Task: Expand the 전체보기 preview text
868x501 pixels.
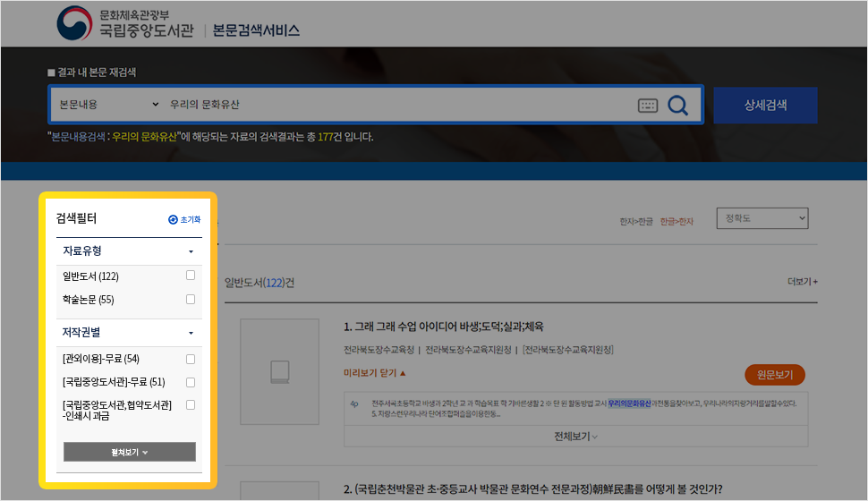Action: [x=574, y=437]
